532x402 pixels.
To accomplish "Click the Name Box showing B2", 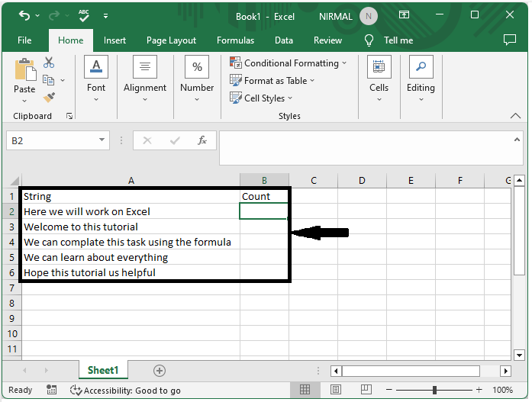I will [x=51, y=140].
